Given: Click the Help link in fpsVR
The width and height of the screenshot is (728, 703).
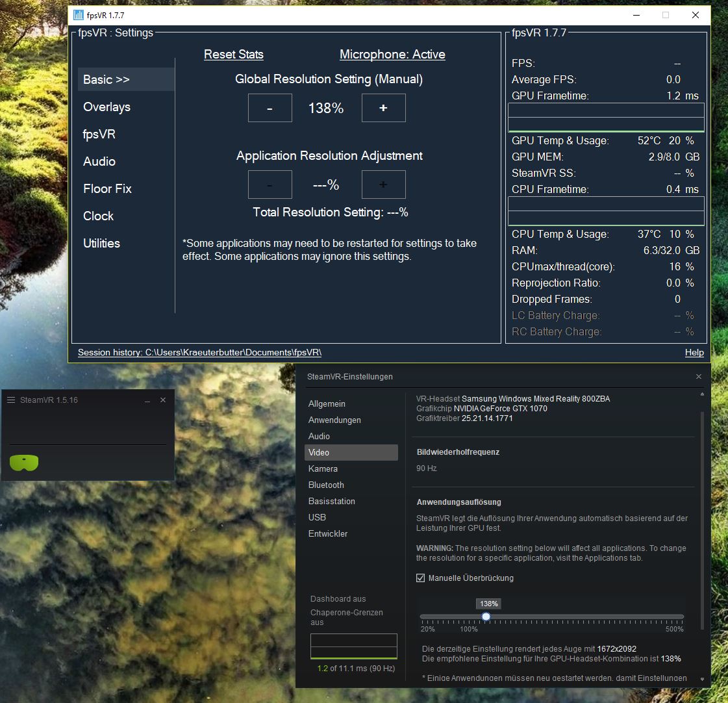Looking at the screenshot, I should tap(694, 352).
